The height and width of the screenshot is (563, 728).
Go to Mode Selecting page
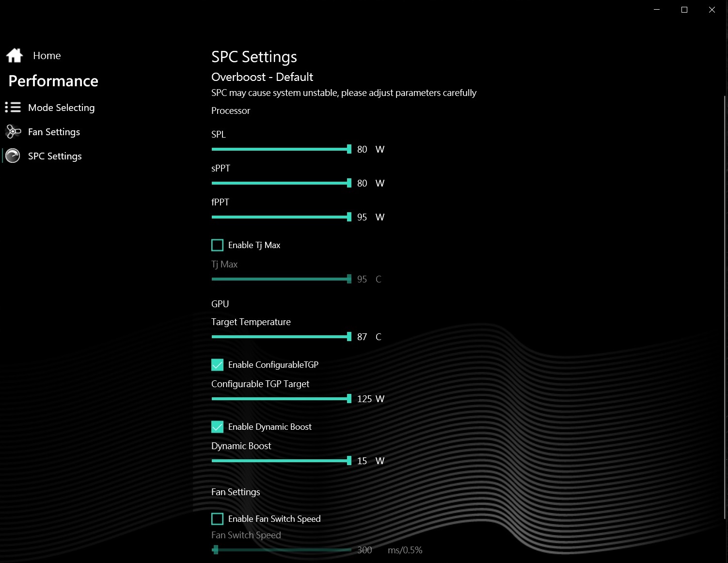62,108
